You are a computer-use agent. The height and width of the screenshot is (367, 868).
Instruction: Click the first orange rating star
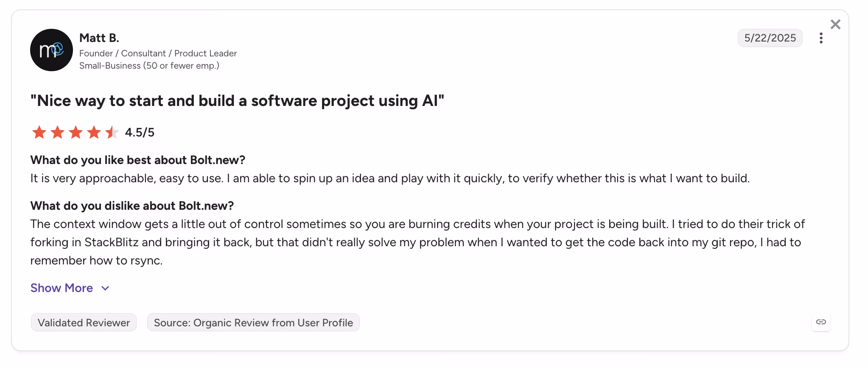pyautogui.click(x=39, y=133)
